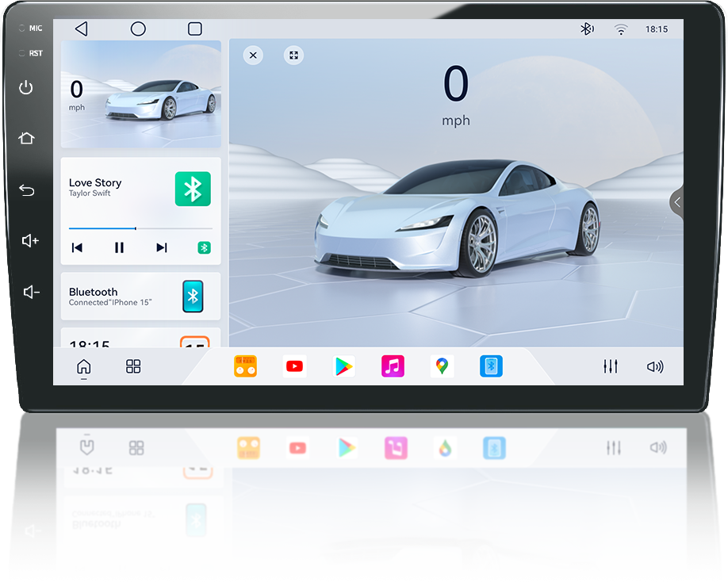Open the Bluetooth Connected iPhone 15 card
Viewport: 728px width, 582px height.
[x=140, y=297]
